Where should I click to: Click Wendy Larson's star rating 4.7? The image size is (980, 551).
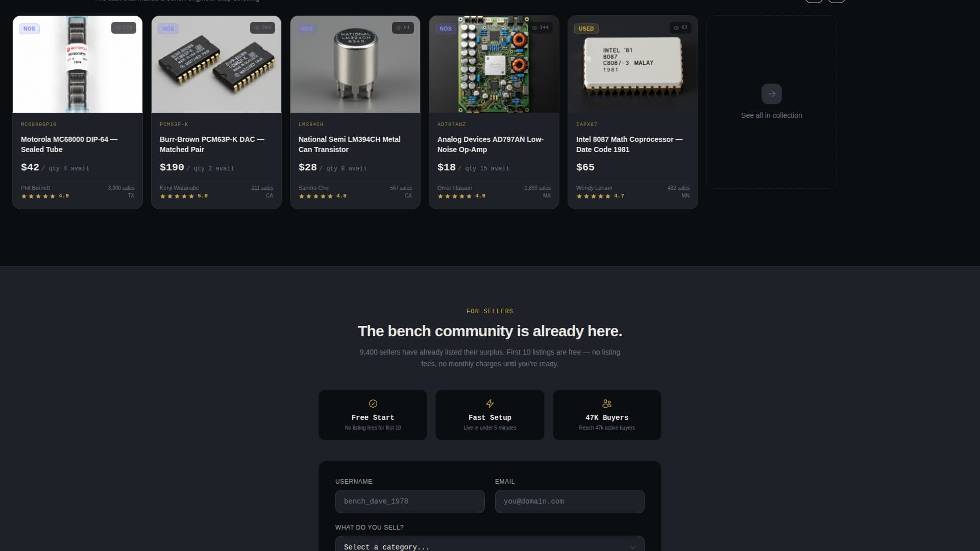click(x=600, y=196)
